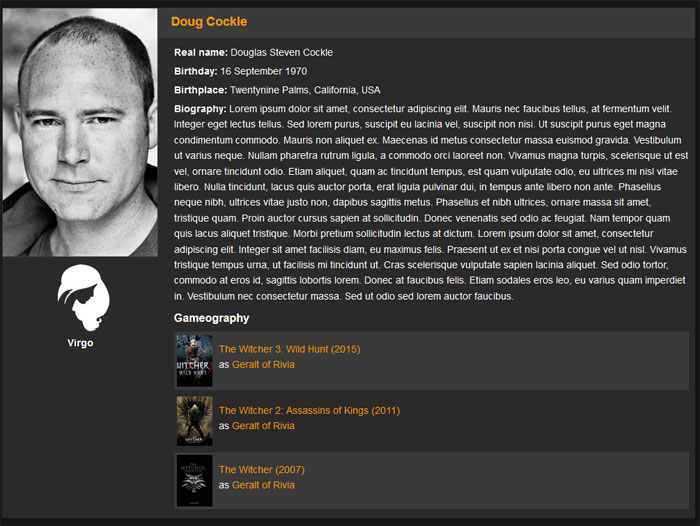Click the Virgo text label below the icon
Screen dimensions: 700x526
pyautogui.click(x=80, y=343)
